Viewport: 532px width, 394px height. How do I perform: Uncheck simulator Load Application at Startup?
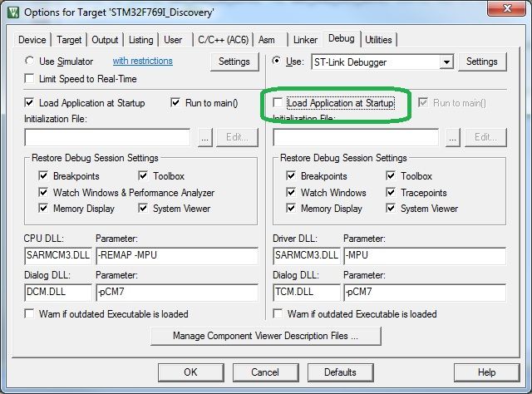pyautogui.click(x=30, y=102)
